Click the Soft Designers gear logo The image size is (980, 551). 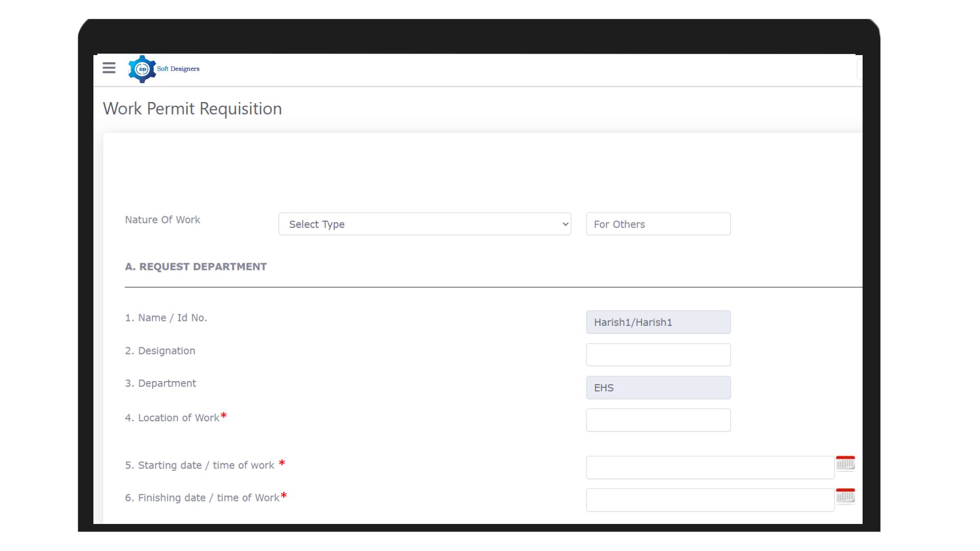coord(141,69)
